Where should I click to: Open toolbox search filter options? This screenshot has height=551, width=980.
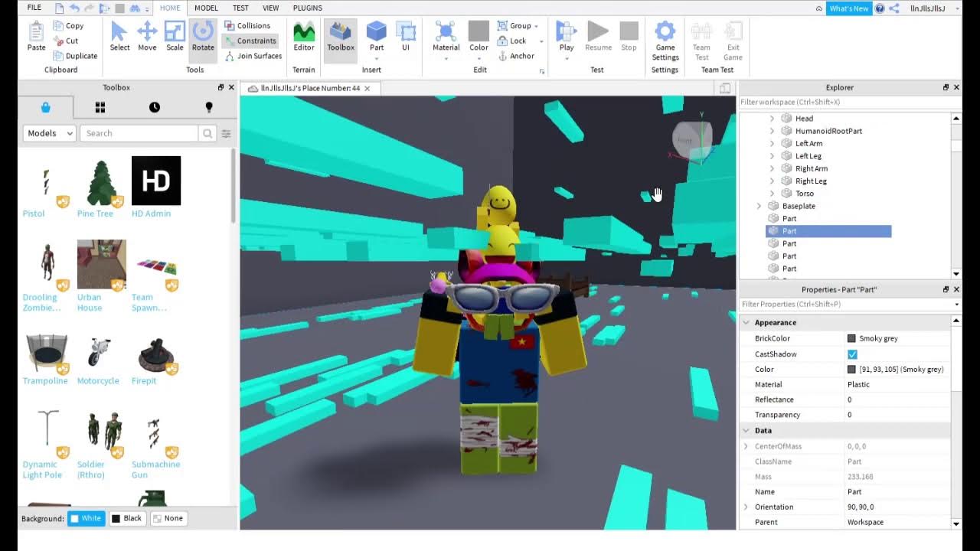click(x=226, y=133)
